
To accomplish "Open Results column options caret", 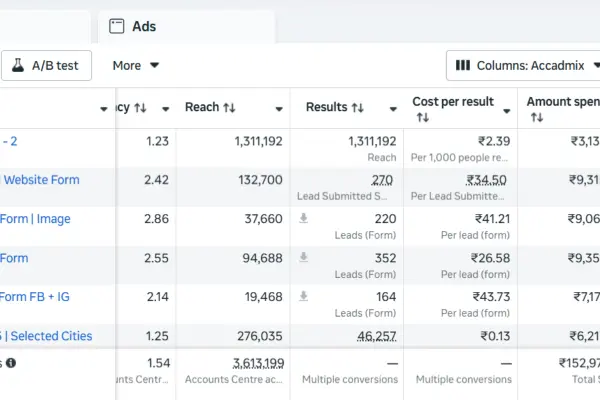I will pos(391,109).
